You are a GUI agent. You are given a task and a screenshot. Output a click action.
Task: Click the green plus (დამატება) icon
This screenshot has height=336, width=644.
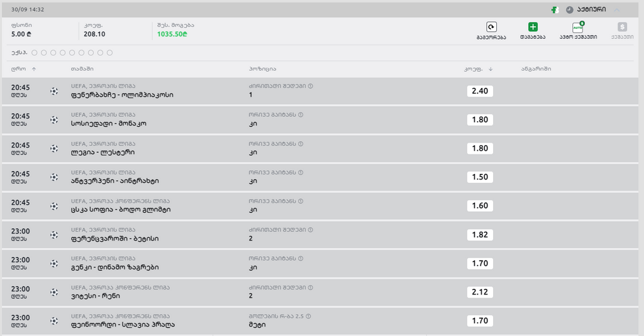coord(532,27)
